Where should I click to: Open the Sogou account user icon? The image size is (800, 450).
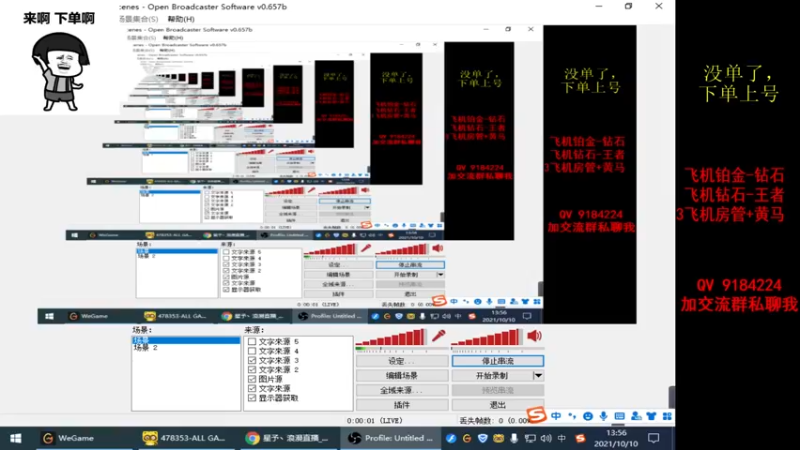[x=636, y=416]
